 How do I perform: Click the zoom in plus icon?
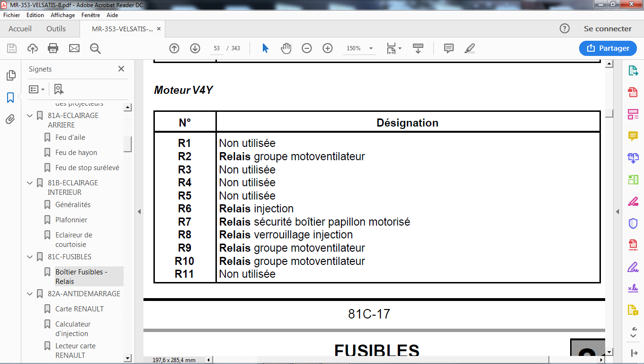(328, 48)
